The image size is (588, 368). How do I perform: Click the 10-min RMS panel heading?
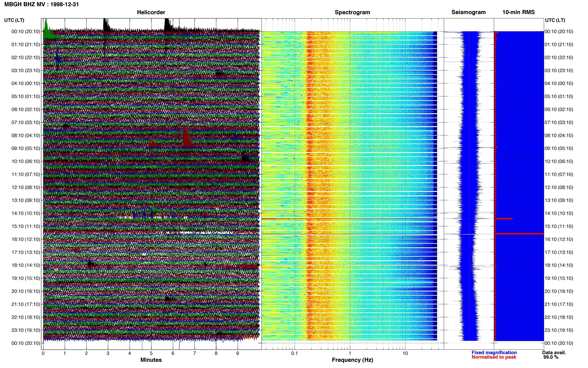[518, 12]
